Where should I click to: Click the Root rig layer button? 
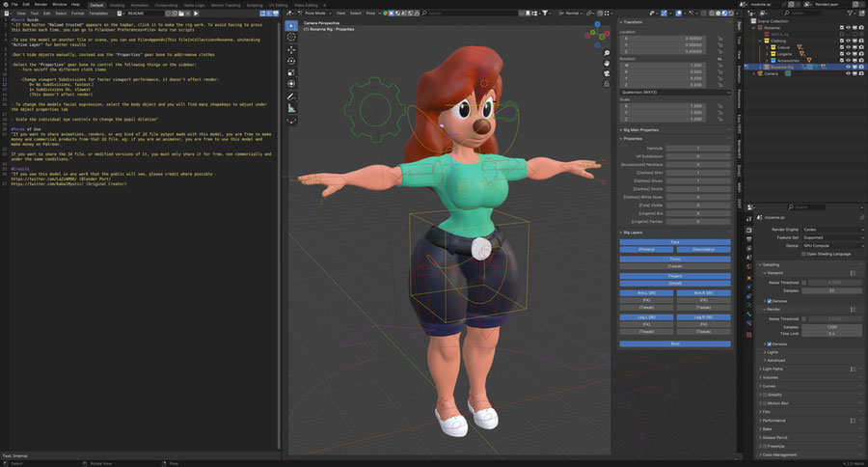pos(675,344)
